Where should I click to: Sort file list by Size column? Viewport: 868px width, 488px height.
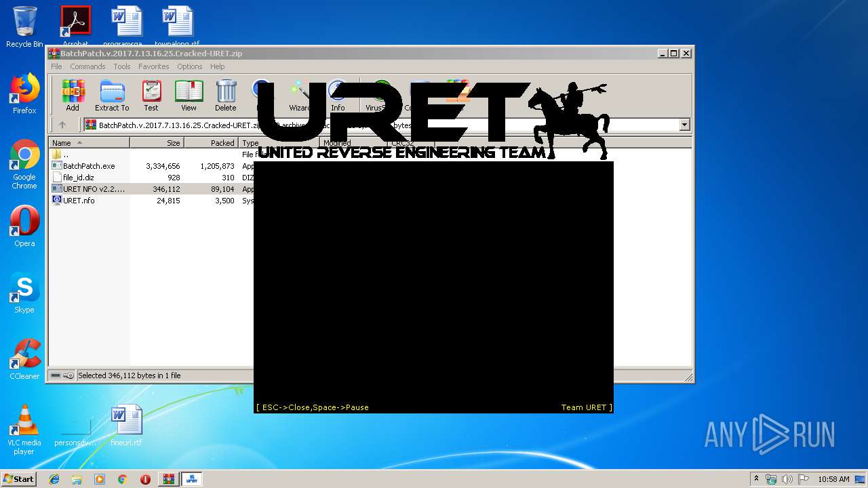(157, 143)
